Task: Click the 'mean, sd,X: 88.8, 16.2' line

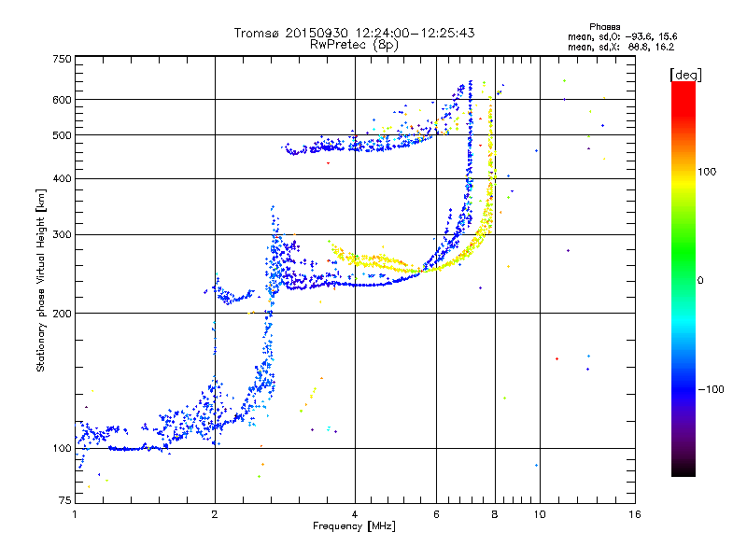Action: coord(621,47)
